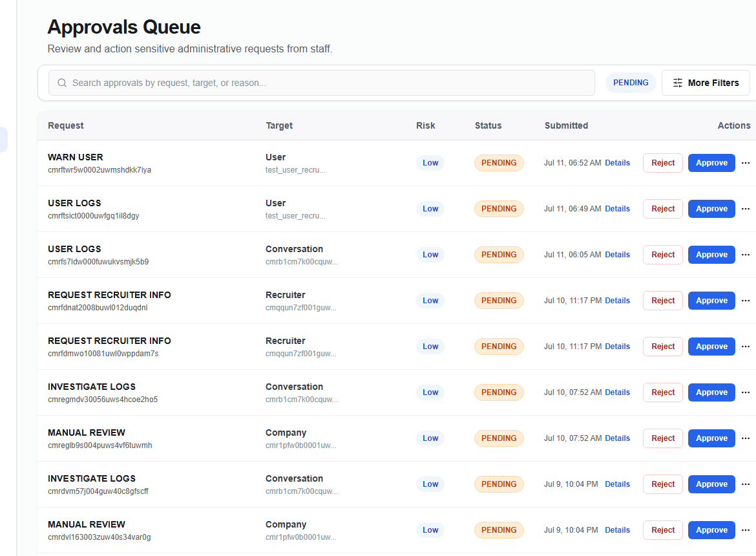
Task: Reject REQUEST RECRUITER INFO cmrfdmwo request
Action: point(663,347)
